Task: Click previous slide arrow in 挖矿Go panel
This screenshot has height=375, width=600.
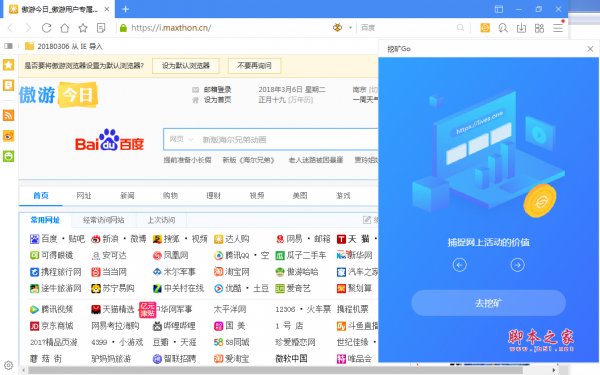Action: pyautogui.click(x=460, y=265)
